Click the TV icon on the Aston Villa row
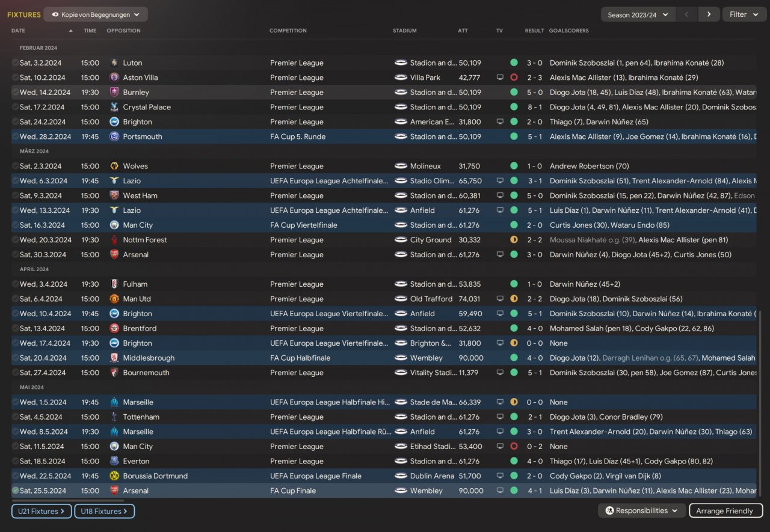770x532 pixels. (500, 78)
